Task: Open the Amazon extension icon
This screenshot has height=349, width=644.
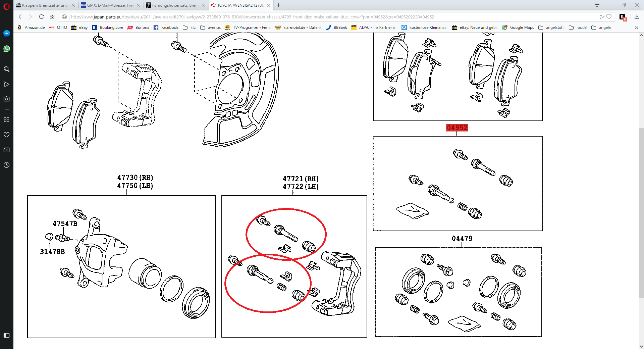Action: (623, 17)
